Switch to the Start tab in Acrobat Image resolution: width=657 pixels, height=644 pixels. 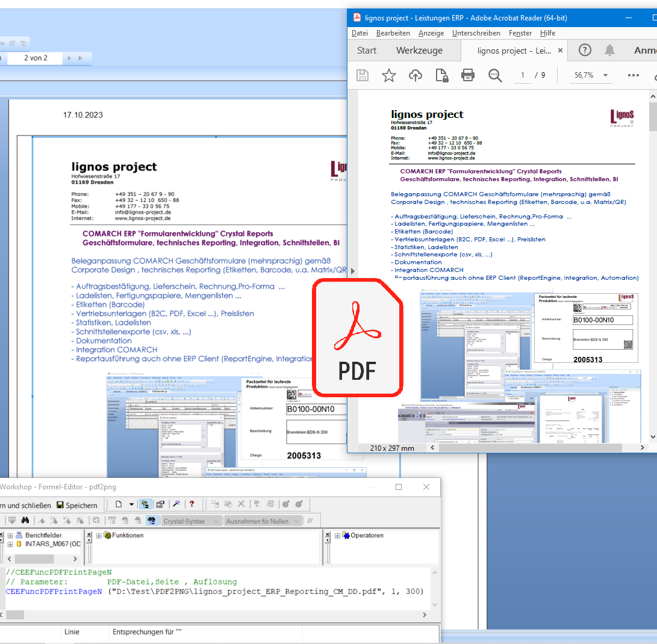tap(367, 50)
